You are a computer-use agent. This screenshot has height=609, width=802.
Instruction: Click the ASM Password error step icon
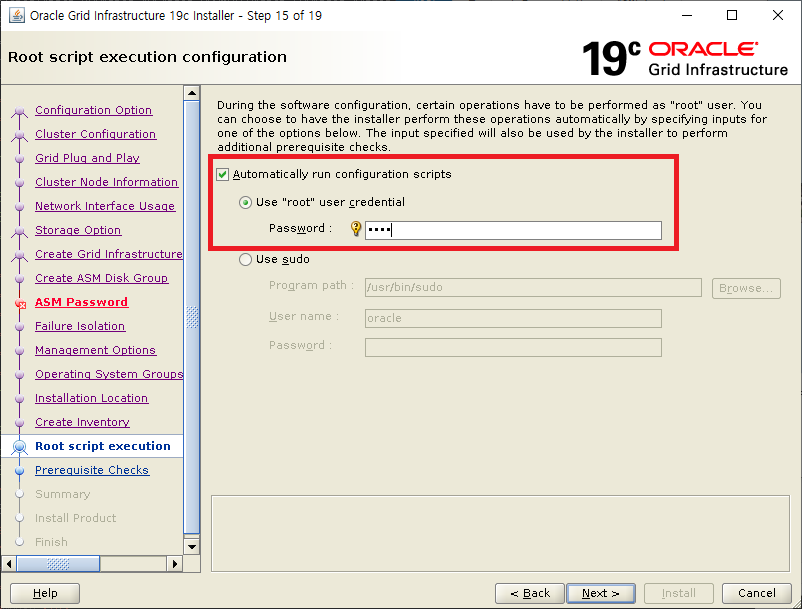[x=20, y=303]
